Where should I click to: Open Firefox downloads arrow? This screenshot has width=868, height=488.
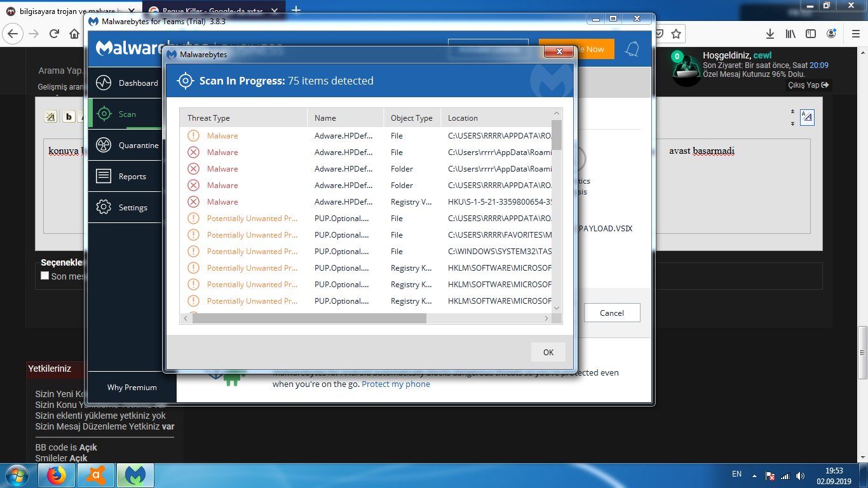pos(770,34)
